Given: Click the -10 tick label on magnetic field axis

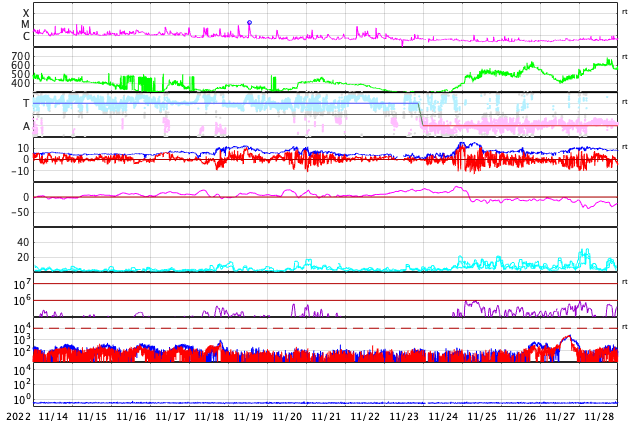Looking at the screenshot, I should pos(21,171).
